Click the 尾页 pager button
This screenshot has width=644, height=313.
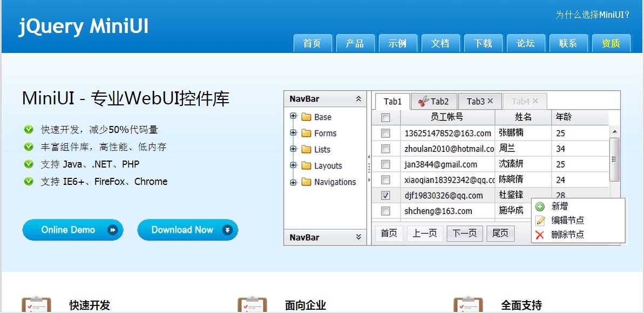pos(500,234)
